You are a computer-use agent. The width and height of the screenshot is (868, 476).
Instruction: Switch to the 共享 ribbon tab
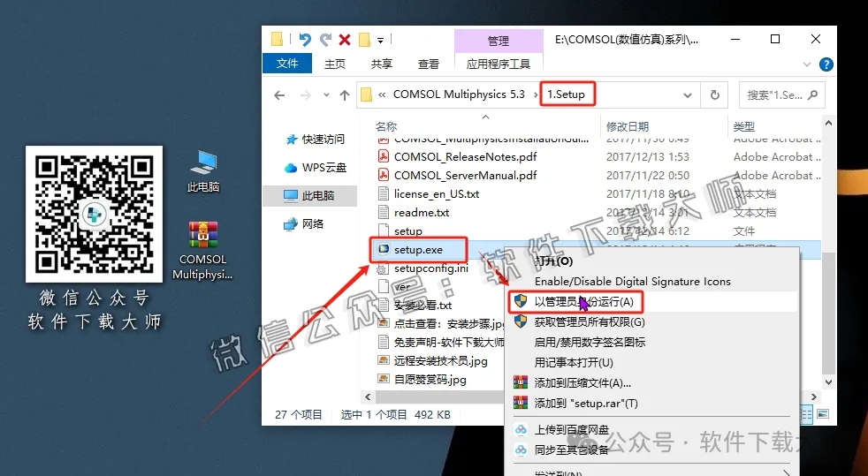point(382,64)
